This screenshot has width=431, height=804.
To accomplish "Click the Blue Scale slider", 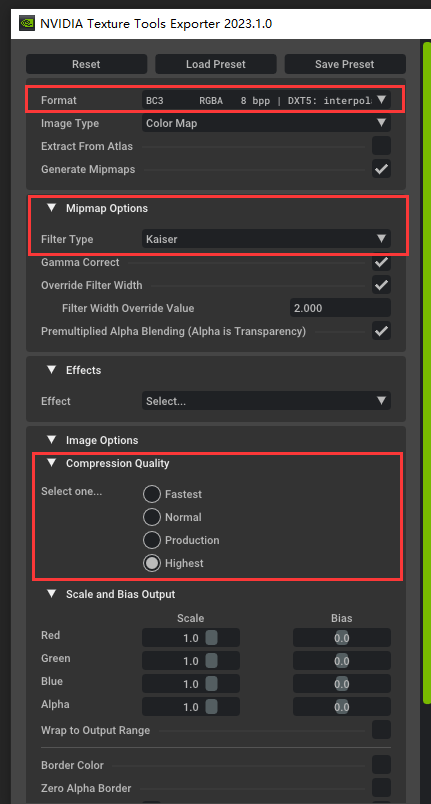I will click(x=191, y=684).
